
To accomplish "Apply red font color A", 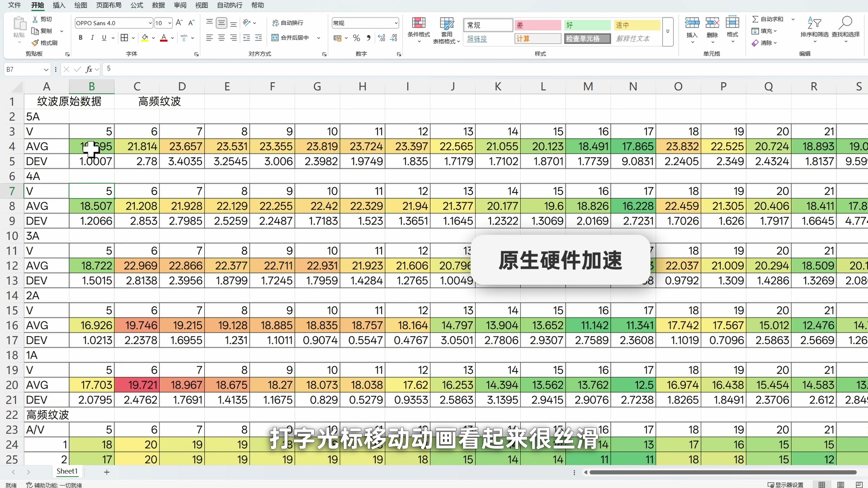I will tap(164, 38).
